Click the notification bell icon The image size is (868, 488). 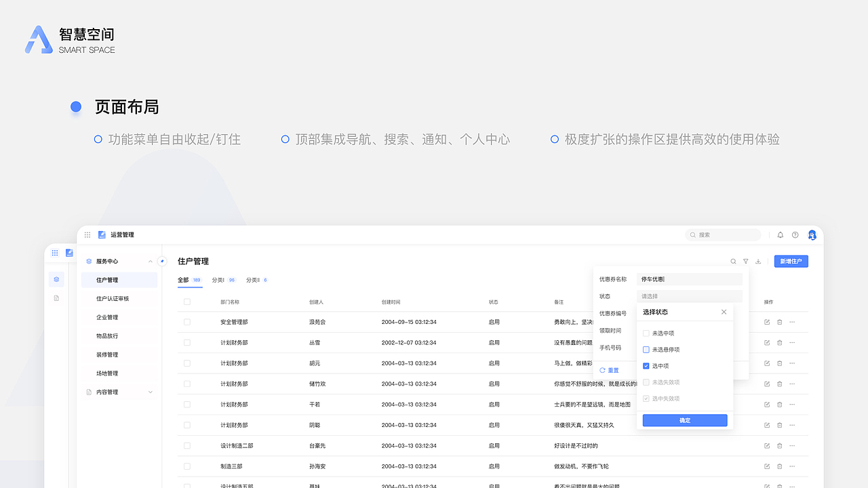pyautogui.click(x=780, y=235)
